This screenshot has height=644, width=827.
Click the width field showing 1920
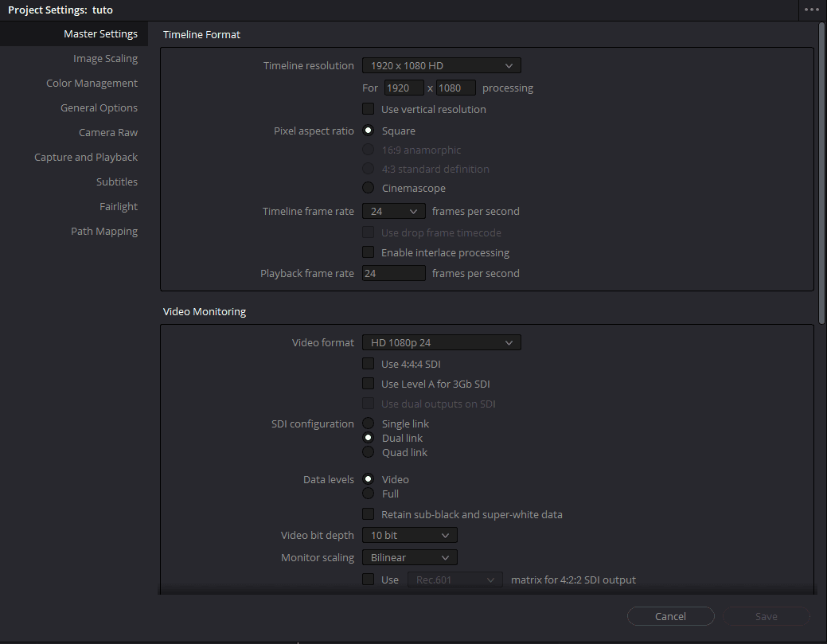click(404, 88)
